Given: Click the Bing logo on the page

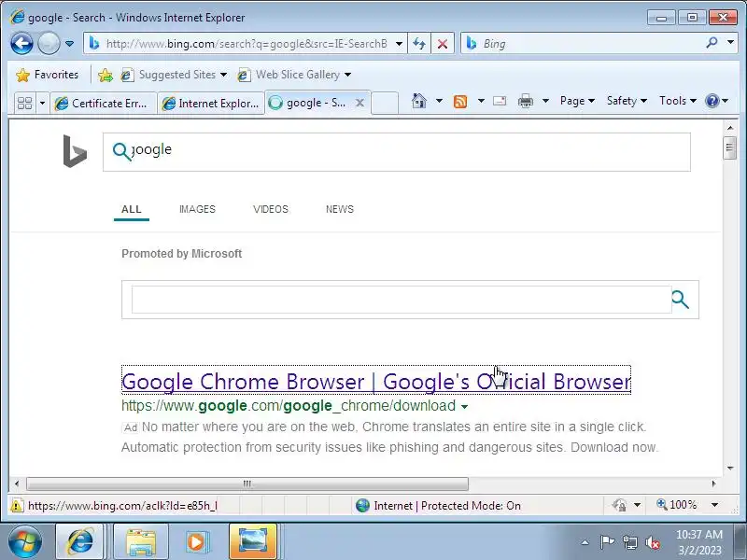Looking at the screenshot, I should click(x=76, y=151).
